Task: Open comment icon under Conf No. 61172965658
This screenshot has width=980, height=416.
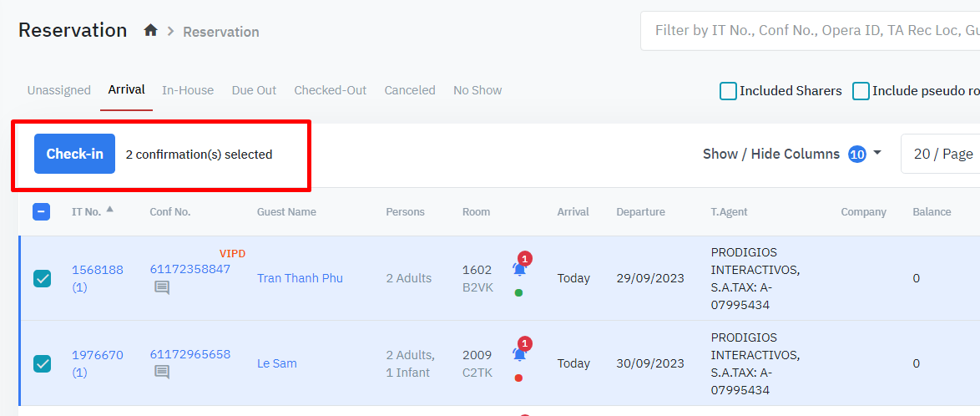Action: click(162, 373)
